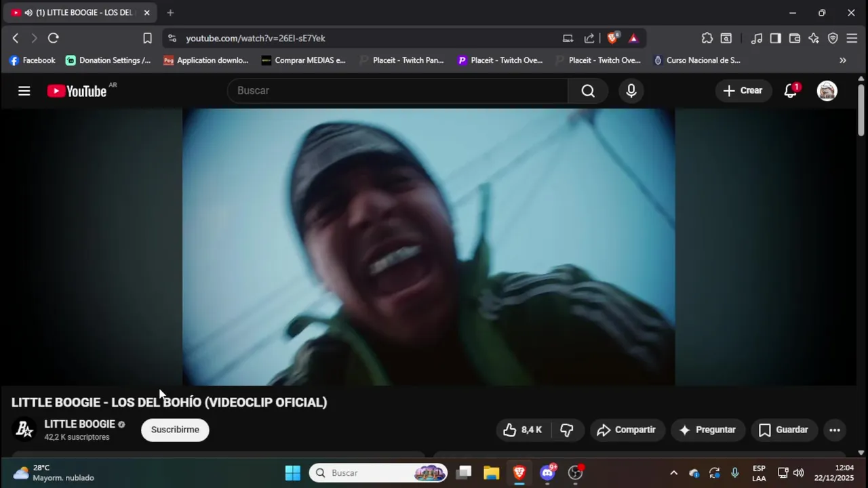
Task: Open Placeit - Twitch Pan... bookmark
Action: tap(401, 60)
